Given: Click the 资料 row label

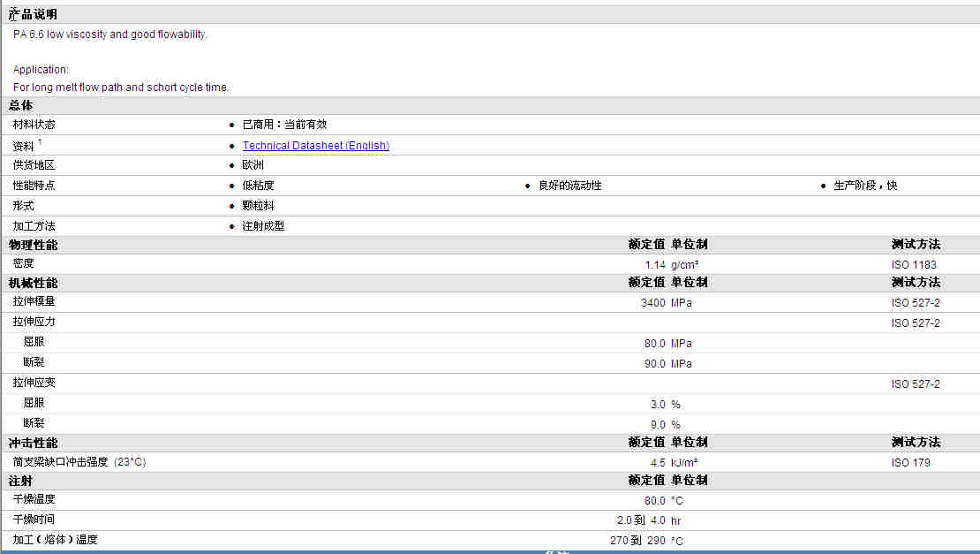Looking at the screenshot, I should tap(23, 147).
